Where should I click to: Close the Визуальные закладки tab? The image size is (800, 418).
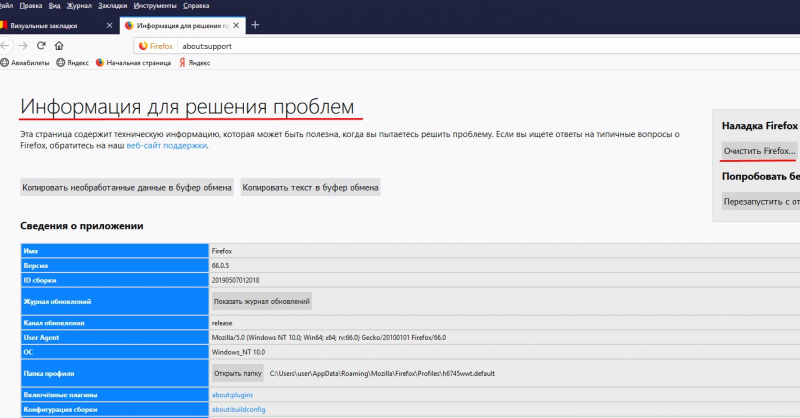click(109, 26)
